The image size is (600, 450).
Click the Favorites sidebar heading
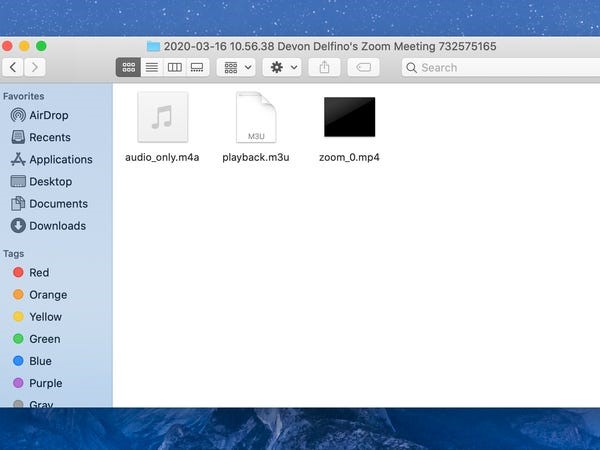(x=24, y=96)
